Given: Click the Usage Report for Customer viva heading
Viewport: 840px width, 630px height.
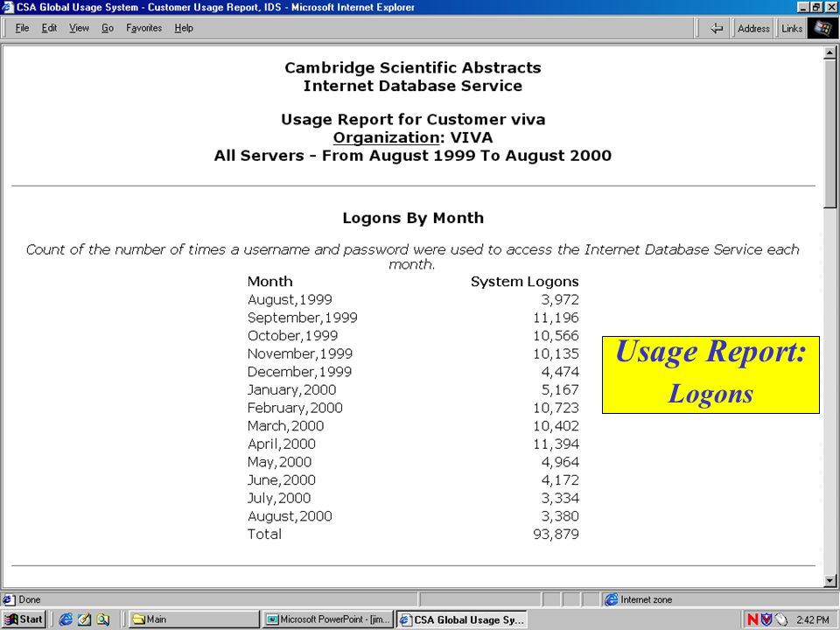Looking at the screenshot, I should point(413,120).
